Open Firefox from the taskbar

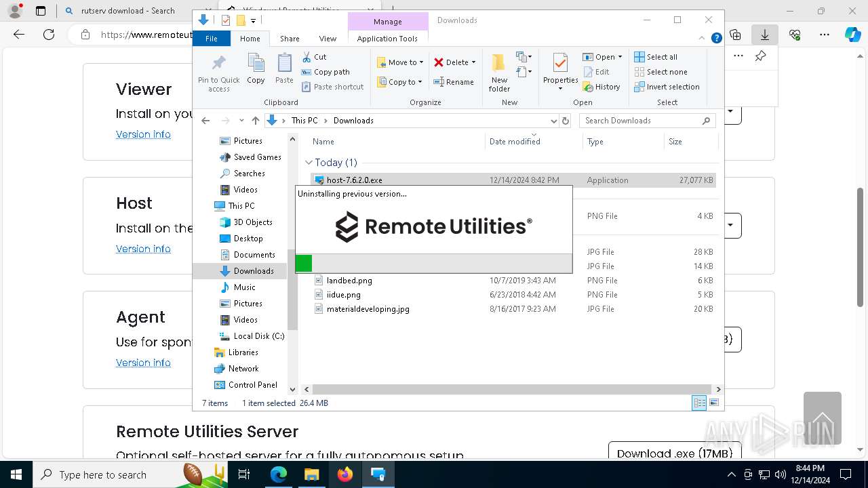[344, 474]
